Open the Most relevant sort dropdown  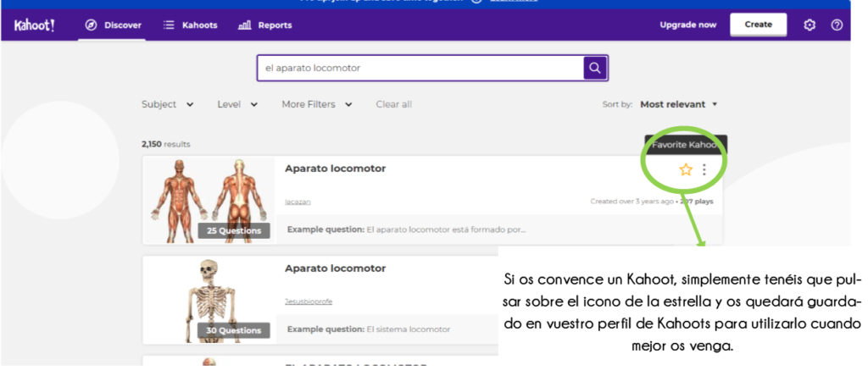click(x=678, y=104)
